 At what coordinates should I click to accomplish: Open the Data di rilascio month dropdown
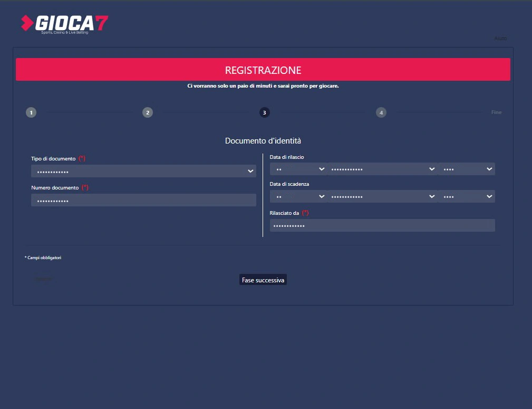pos(383,169)
